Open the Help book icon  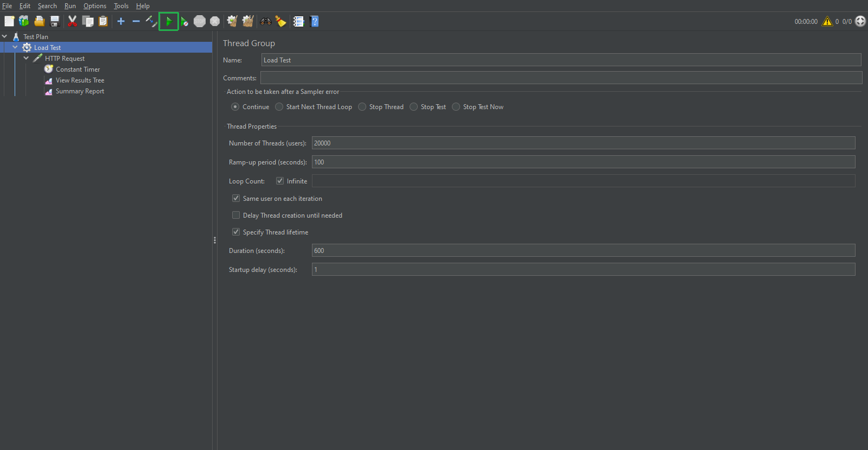(314, 21)
